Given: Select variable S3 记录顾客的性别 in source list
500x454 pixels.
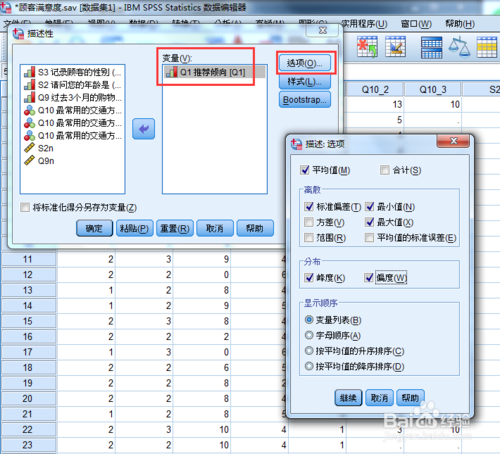Looking at the screenshot, I should (x=73, y=72).
